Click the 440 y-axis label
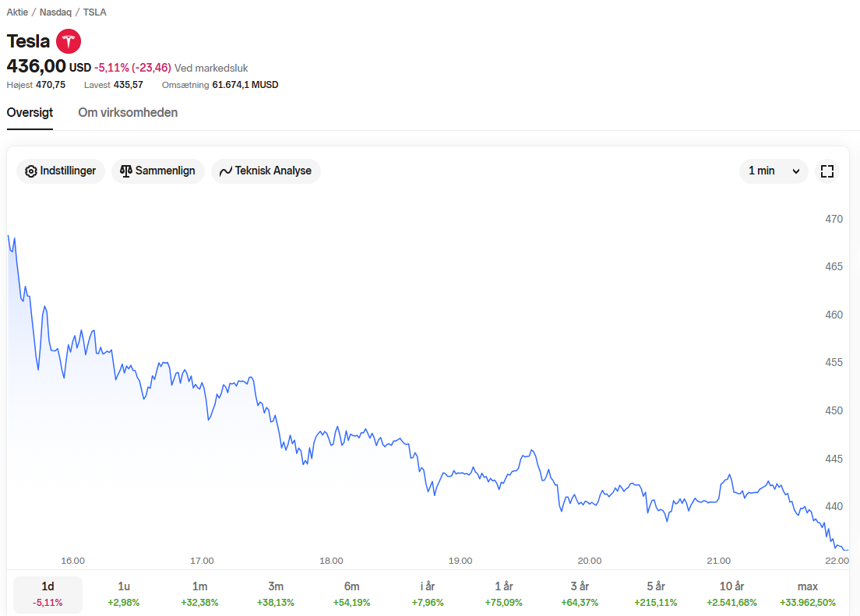Viewport: 860px width, 616px height. point(834,506)
